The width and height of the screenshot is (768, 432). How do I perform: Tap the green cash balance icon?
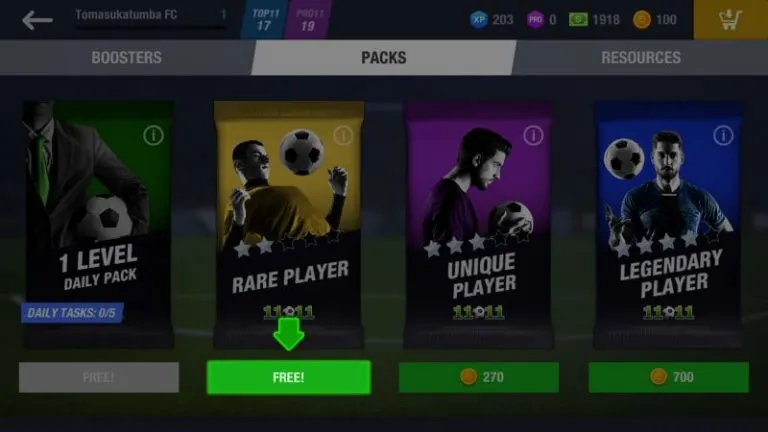[578, 20]
